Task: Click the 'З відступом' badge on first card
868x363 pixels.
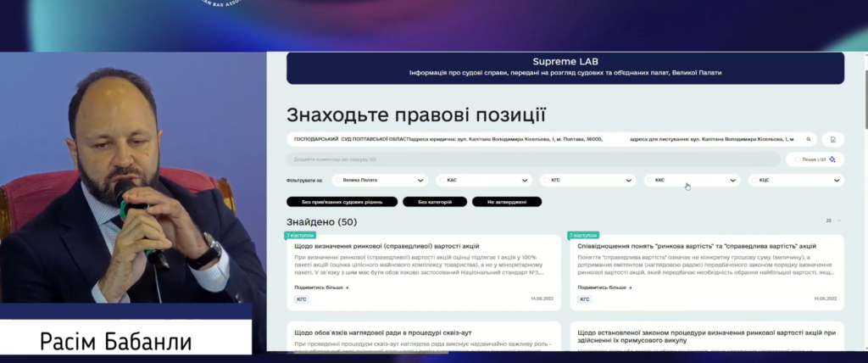Action: coord(300,235)
